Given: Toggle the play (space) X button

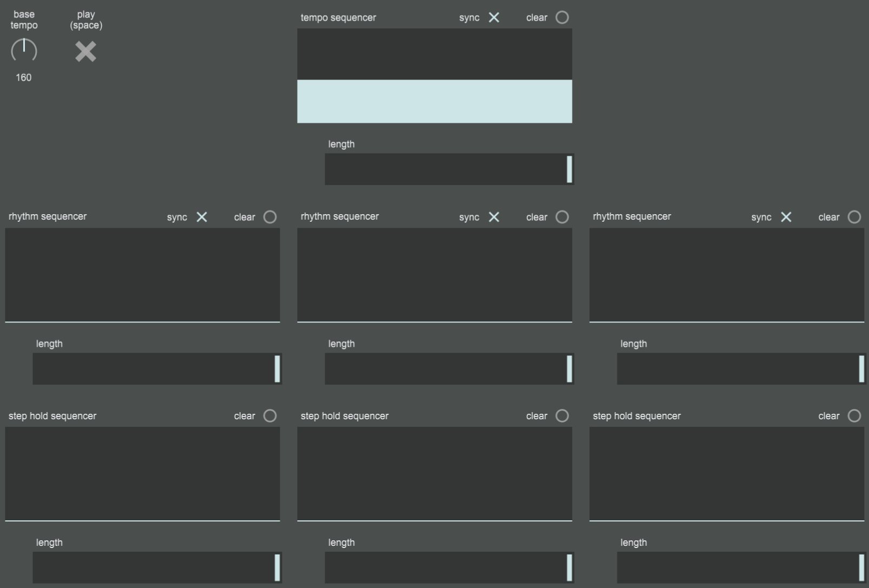Looking at the screenshot, I should (85, 51).
